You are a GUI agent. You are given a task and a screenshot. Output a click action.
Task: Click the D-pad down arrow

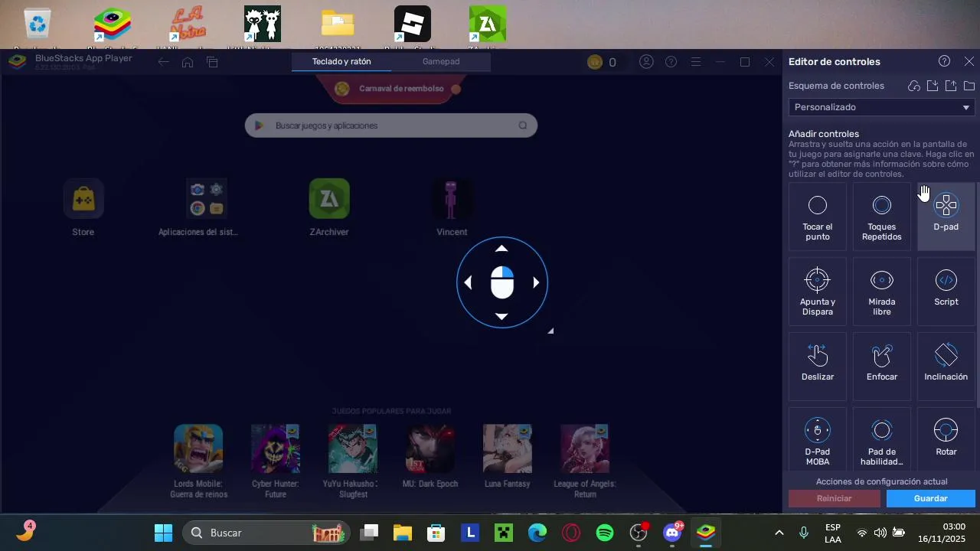pyautogui.click(x=501, y=316)
